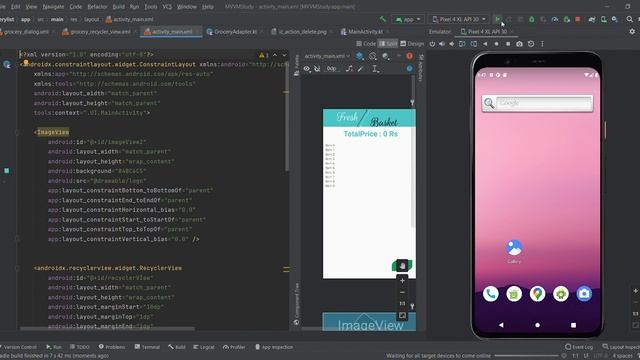Click red error indicator in design toolbar

pyautogui.click(x=409, y=56)
